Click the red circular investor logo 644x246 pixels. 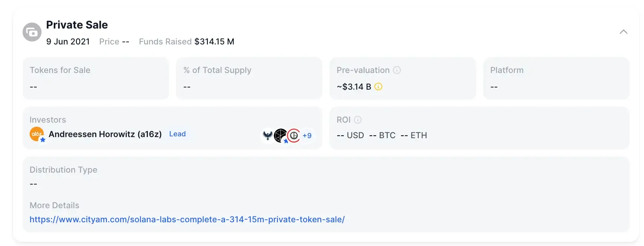(293, 136)
